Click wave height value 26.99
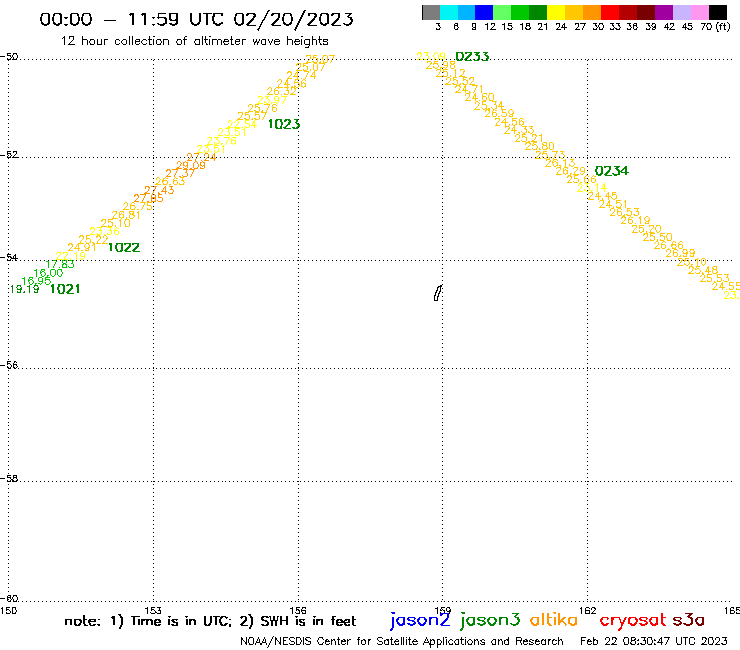The height and width of the screenshot is (650, 740). click(x=680, y=253)
